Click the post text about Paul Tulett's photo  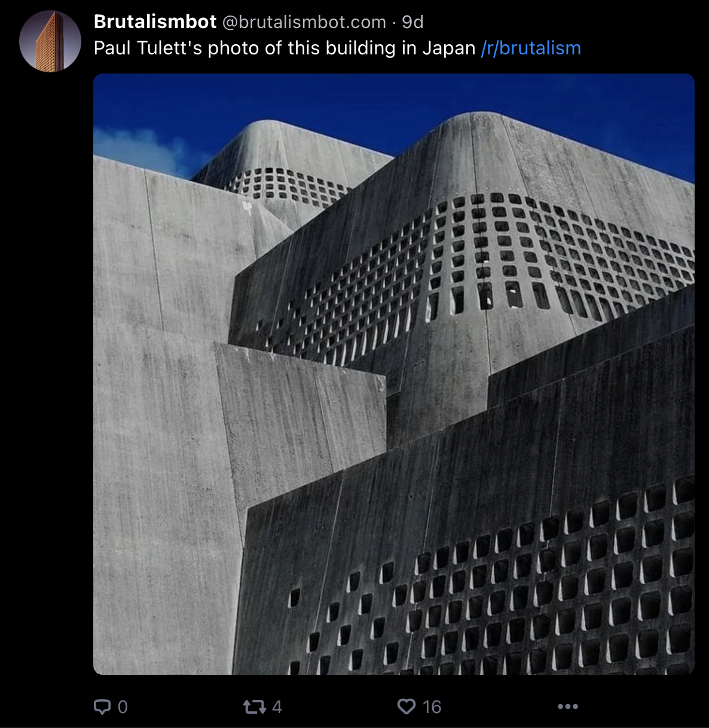coord(285,48)
